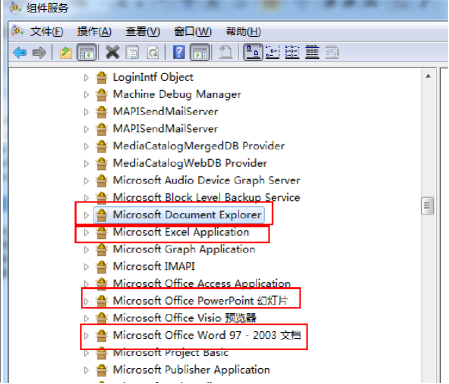Viewport: 449px width, 384px height.
Task: Click the Delete X toolbar icon
Action: (112, 52)
